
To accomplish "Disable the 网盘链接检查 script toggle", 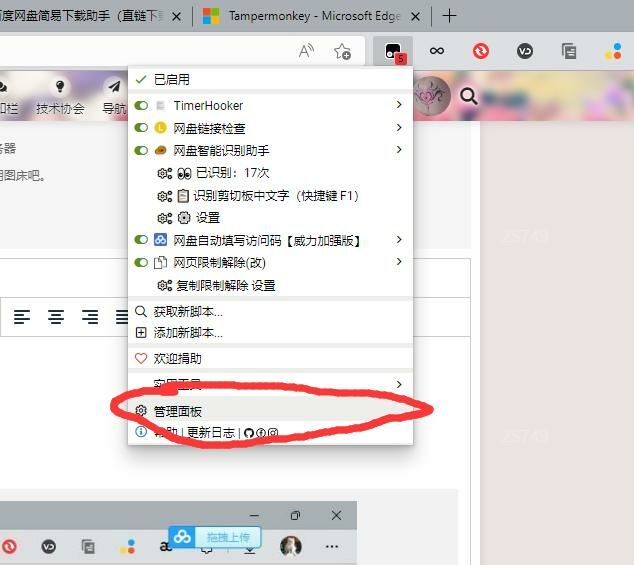I will click(x=141, y=128).
